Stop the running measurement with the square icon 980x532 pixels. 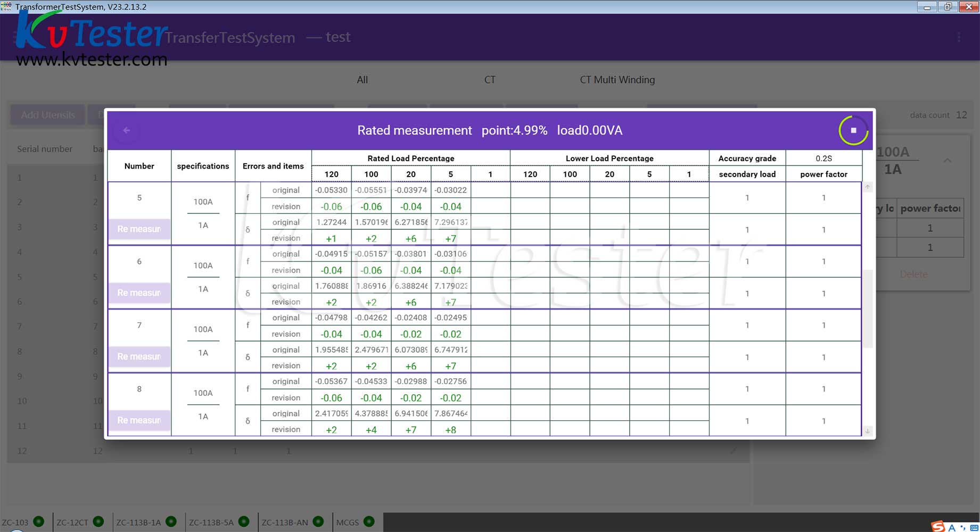[x=853, y=130]
